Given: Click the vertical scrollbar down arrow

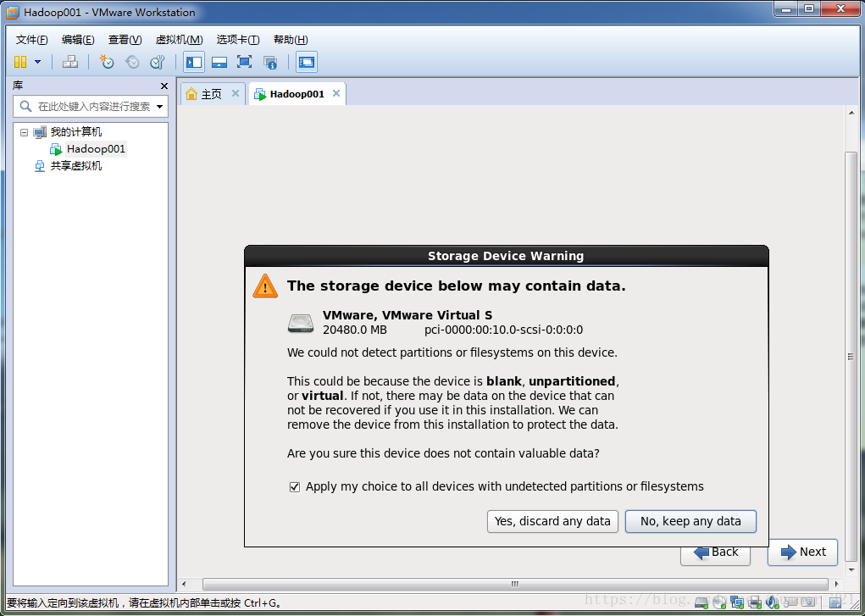Looking at the screenshot, I should coord(851,570).
